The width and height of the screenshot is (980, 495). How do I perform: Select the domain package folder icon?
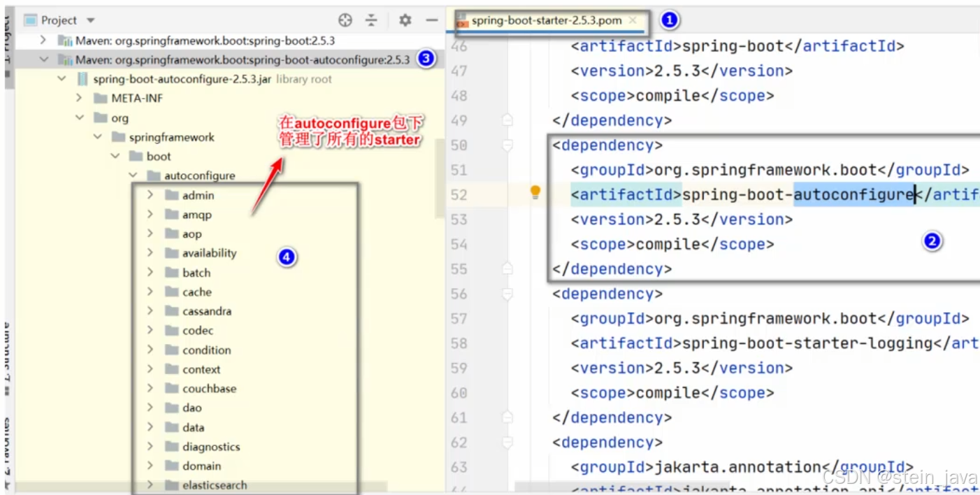point(171,466)
